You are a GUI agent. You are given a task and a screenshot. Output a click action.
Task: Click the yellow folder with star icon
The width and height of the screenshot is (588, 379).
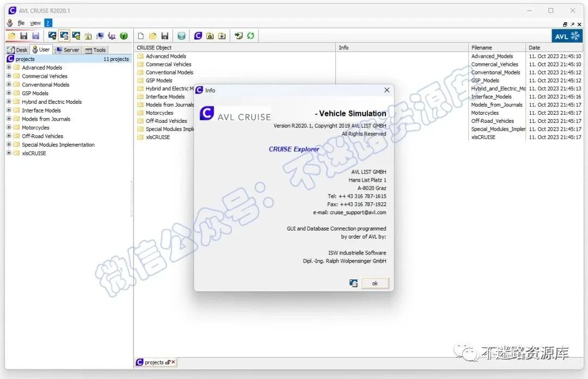[222, 36]
